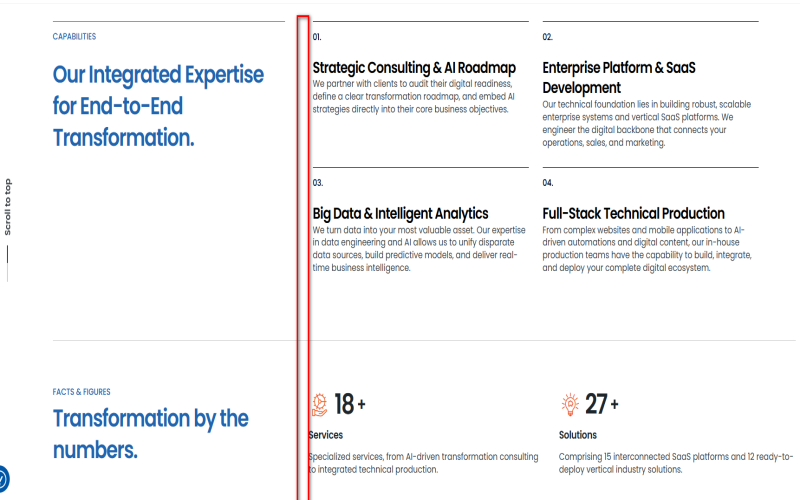Image resolution: width=800 pixels, height=500 pixels.
Task: Click the gear-in-hand Services icon
Action: click(x=320, y=404)
